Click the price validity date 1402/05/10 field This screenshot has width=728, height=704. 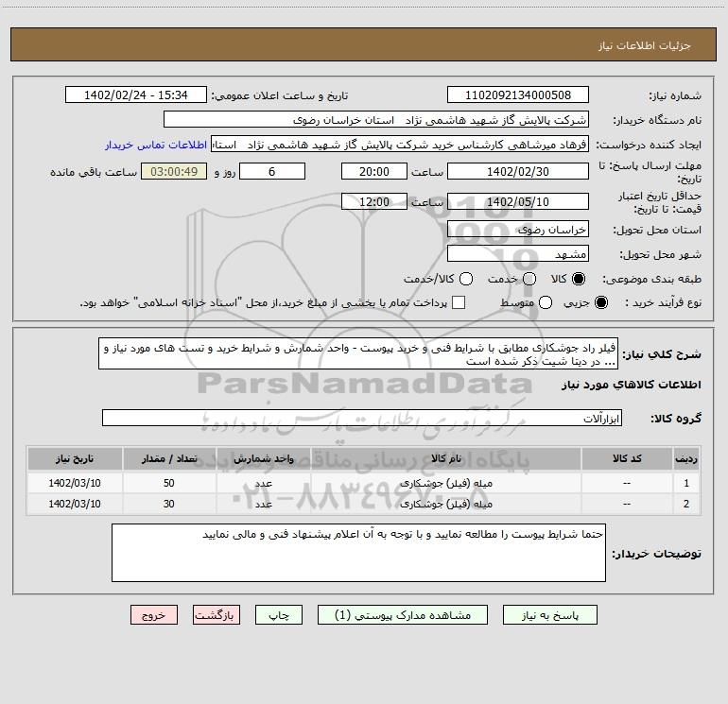click(516, 202)
